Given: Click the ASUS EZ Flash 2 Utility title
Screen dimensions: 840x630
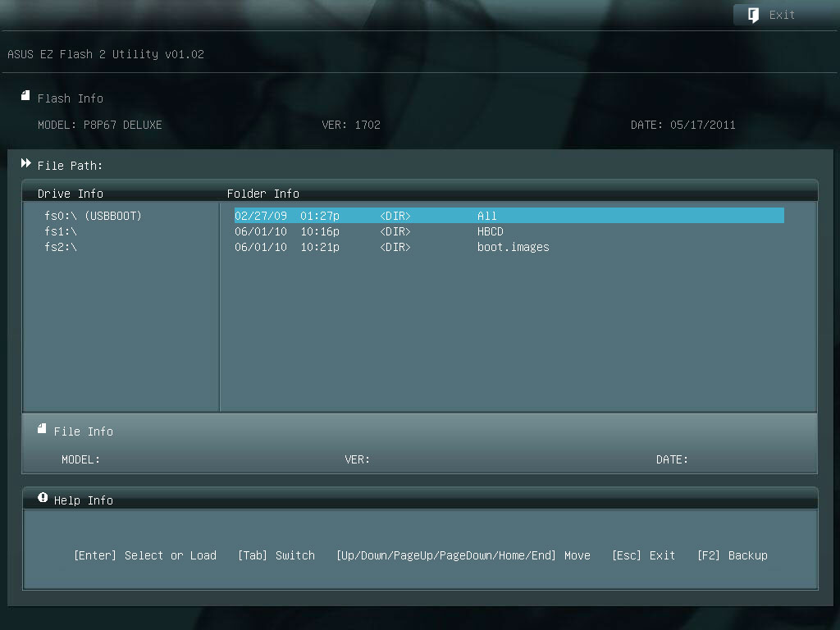Looking at the screenshot, I should pos(106,54).
